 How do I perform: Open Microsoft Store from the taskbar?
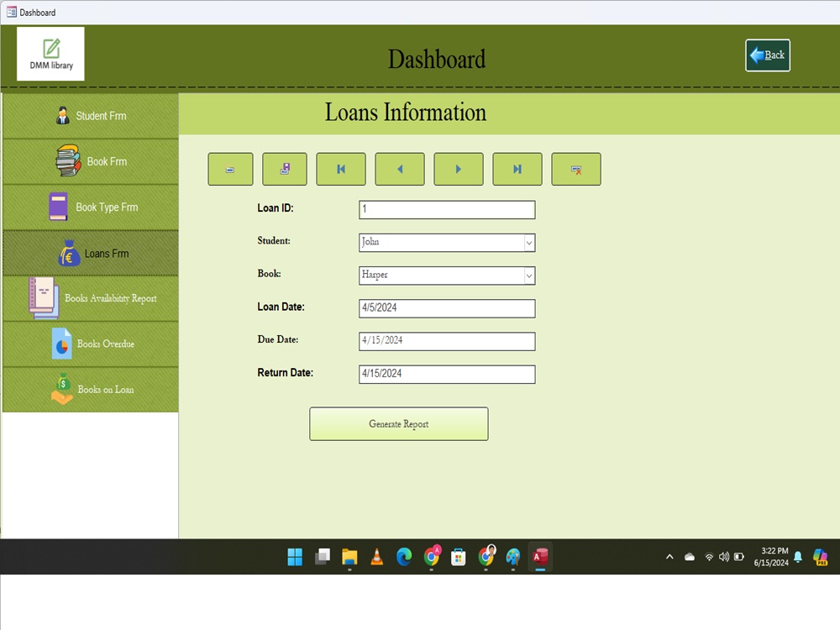point(458,557)
